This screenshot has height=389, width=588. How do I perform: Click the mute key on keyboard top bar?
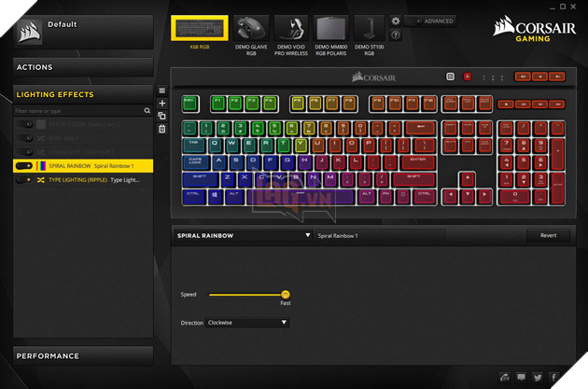click(x=523, y=76)
